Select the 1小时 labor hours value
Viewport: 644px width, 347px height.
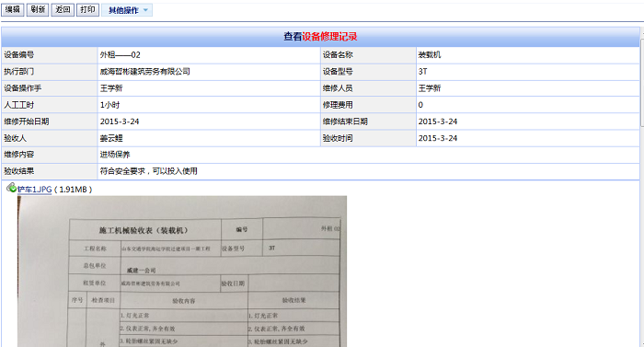point(109,105)
